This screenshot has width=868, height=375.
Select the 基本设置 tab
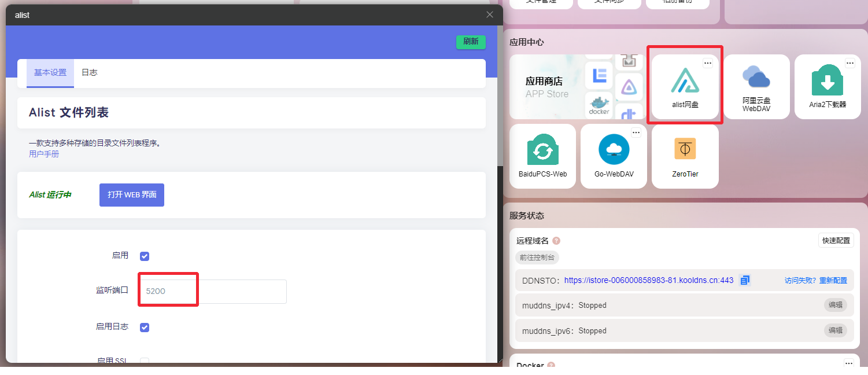[50, 73]
